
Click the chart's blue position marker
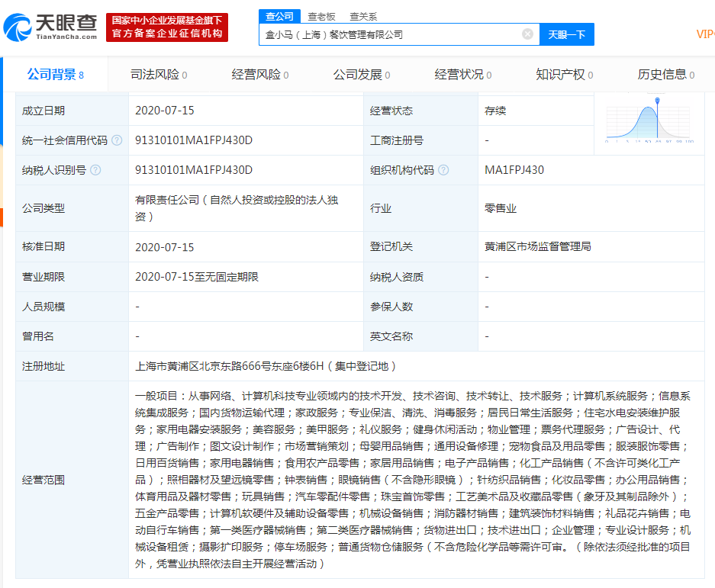pos(657,100)
